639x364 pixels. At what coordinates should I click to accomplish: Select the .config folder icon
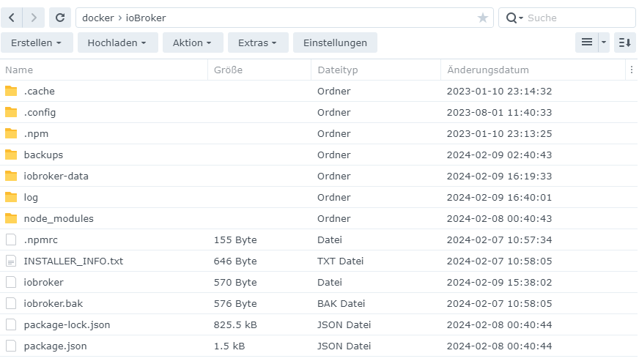pyautogui.click(x=11, y=112)
